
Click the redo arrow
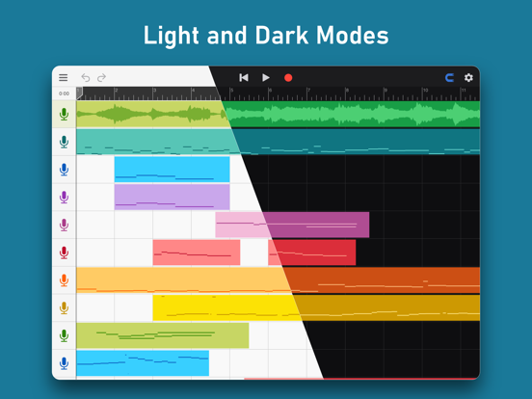pyautogui.click(x=101, y=78)
